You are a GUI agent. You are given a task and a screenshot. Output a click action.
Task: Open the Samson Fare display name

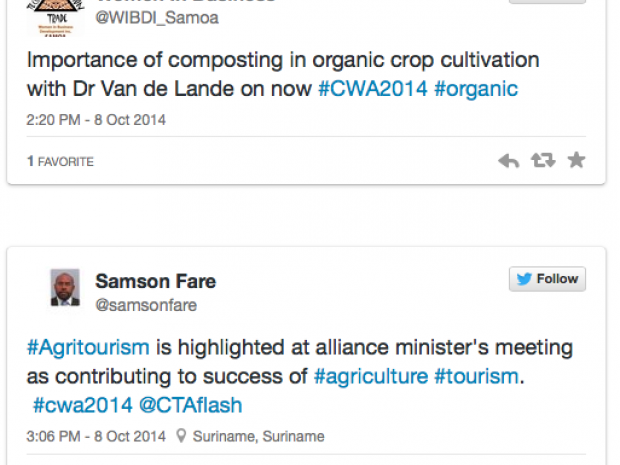coord(155,281)
